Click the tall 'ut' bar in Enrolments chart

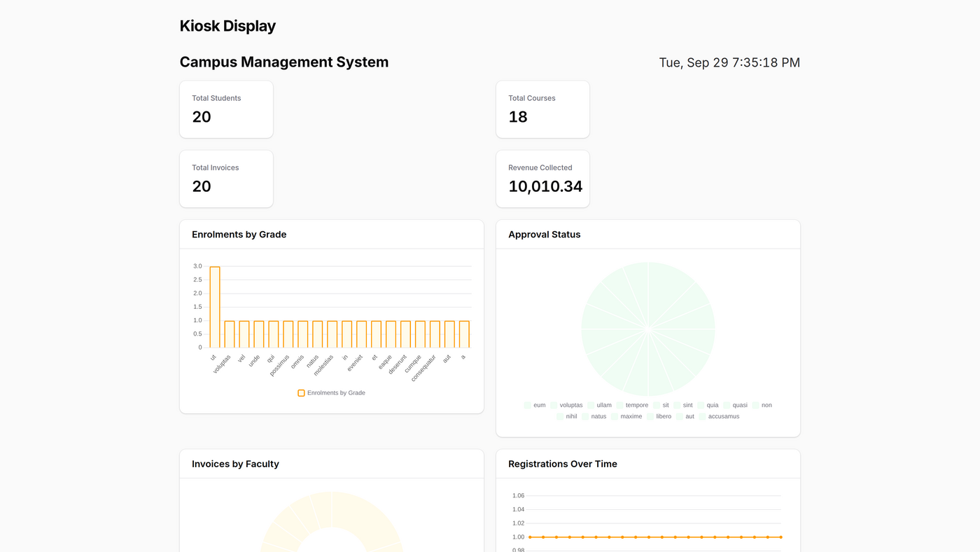tap(215, 307)
